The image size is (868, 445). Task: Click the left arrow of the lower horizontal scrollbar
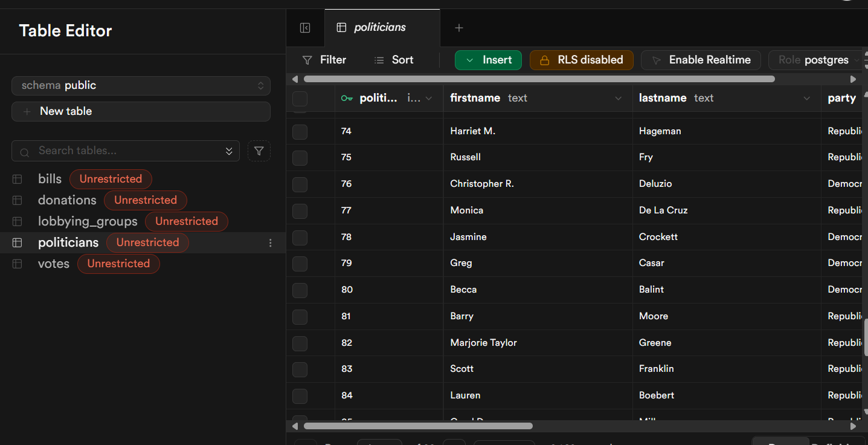click(295, 426)
